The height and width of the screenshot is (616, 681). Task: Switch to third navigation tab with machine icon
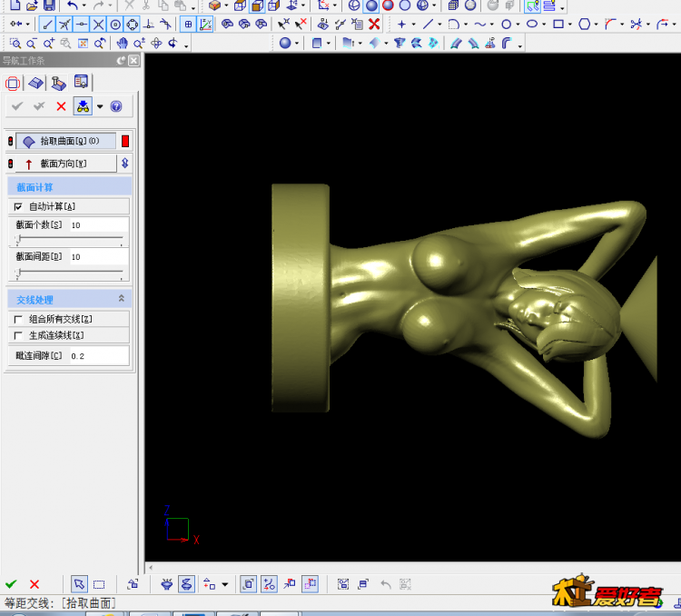[58, 83]
